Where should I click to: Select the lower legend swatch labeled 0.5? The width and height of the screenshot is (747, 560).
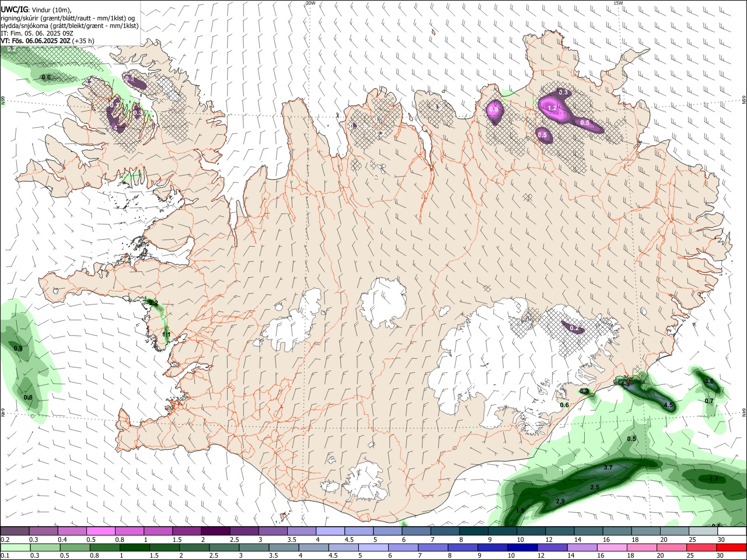pos(76,548)
